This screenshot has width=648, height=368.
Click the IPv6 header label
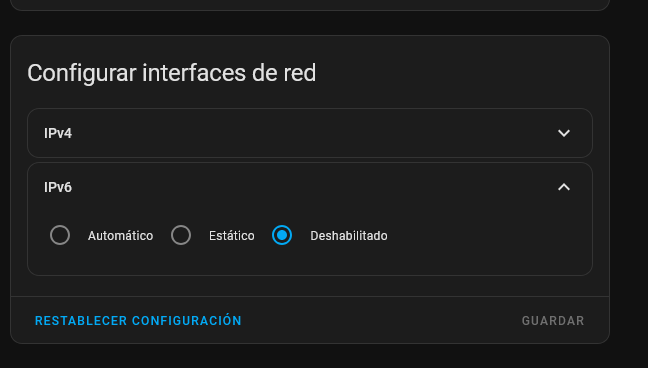coord(58,187)
